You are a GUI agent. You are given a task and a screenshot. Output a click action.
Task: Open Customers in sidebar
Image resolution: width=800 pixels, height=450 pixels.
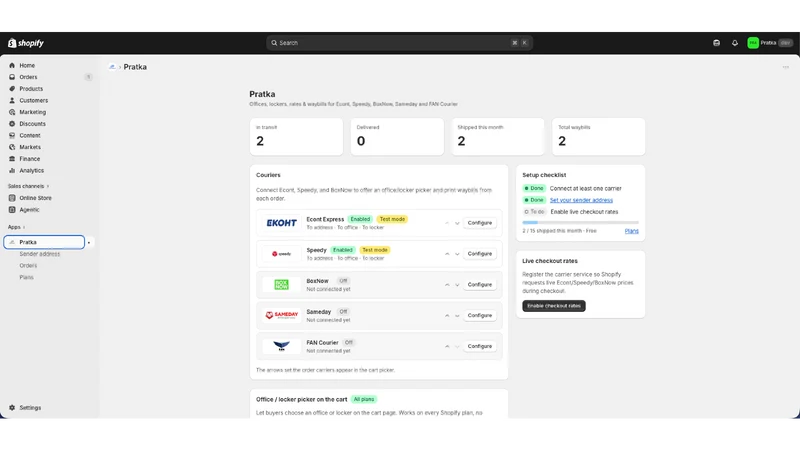click(x=33, y=101)
